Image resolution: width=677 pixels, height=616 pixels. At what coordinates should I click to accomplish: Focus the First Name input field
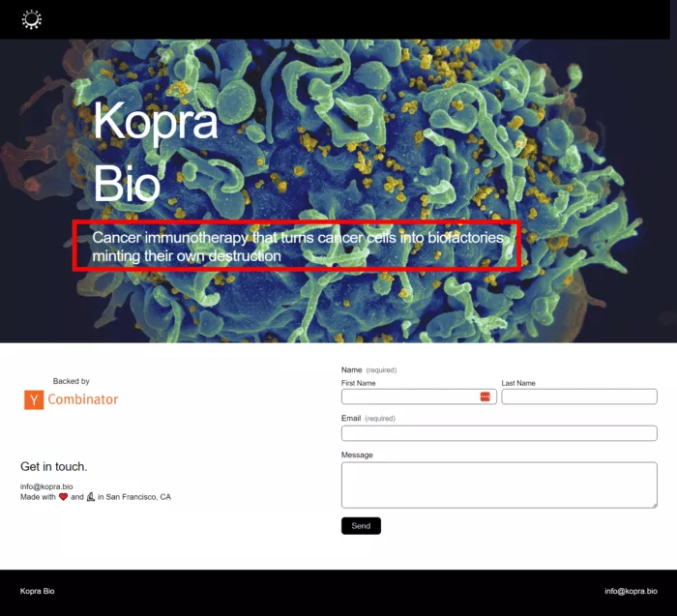pos(410,396)
